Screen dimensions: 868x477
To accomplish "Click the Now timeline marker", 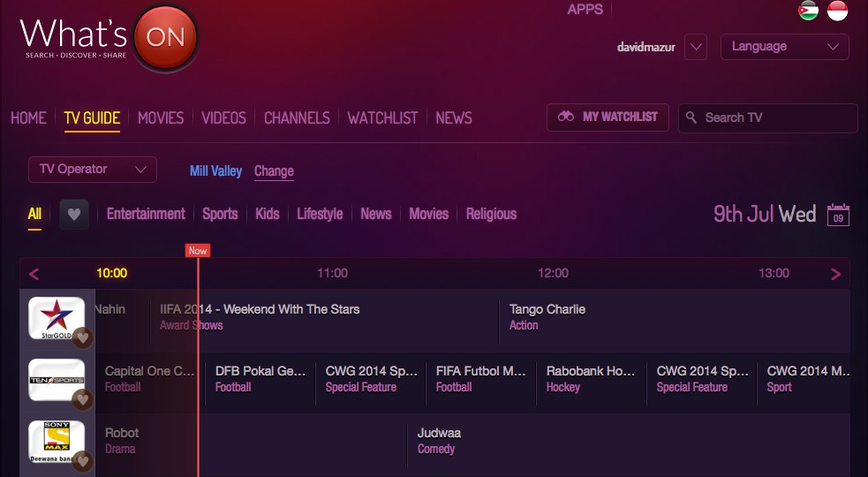I will click(198, 250).
